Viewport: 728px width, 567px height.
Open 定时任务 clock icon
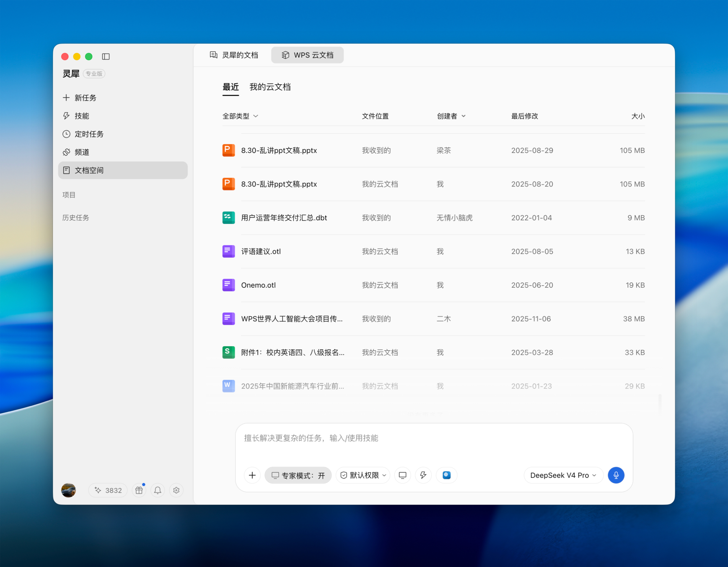click(x=66, y=134)
